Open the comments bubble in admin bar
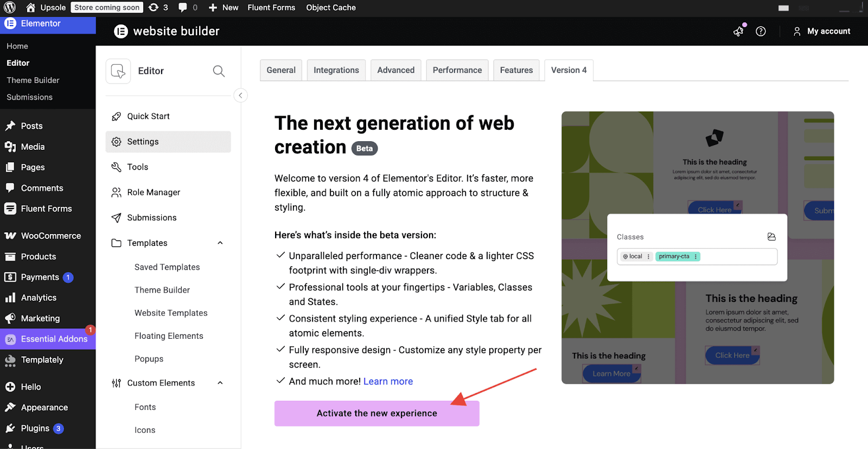 point(188,8)
